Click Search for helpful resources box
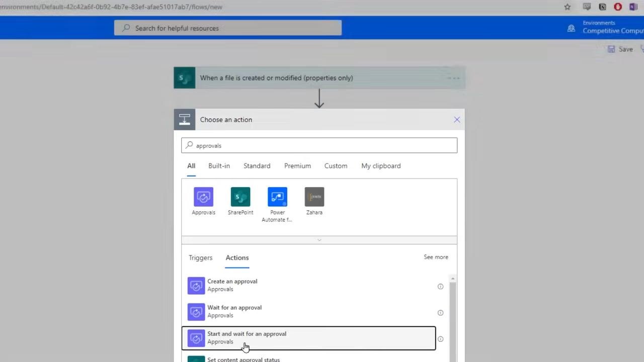The width and height of the screenshot is (644, 362). [228, 28]
